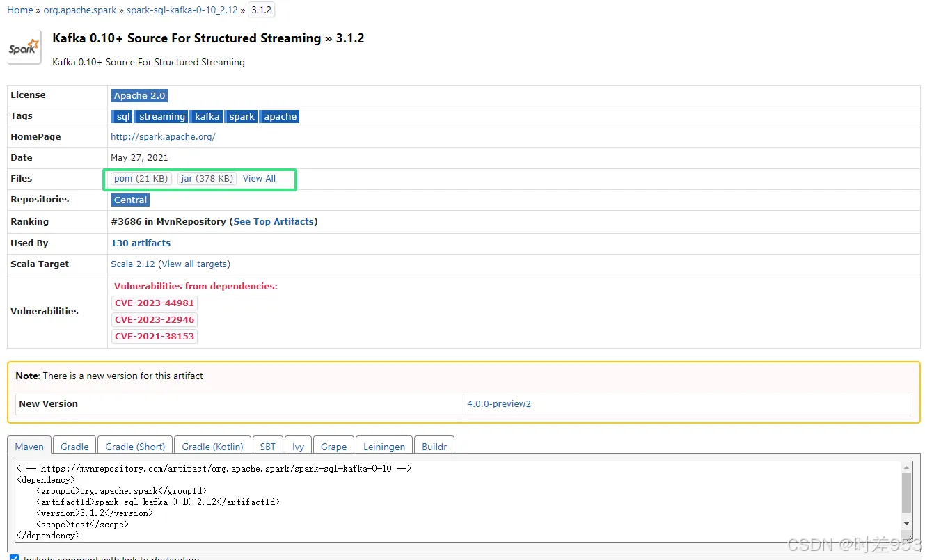The width and height of the screenshot is (925, 560).
Task: Switch to the Gradle tab
Action: [73, 446]
